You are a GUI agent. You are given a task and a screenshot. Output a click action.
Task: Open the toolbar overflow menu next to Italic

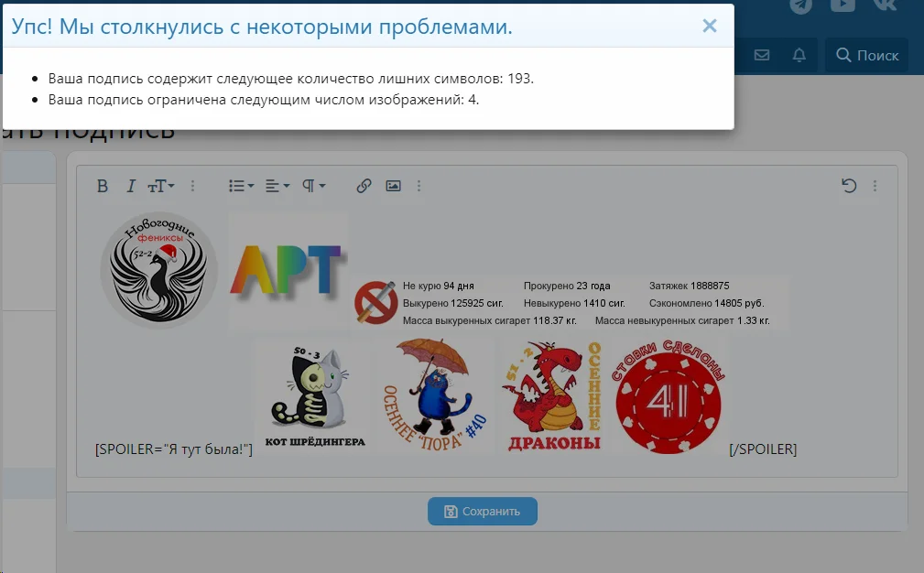tap(192, 185)
